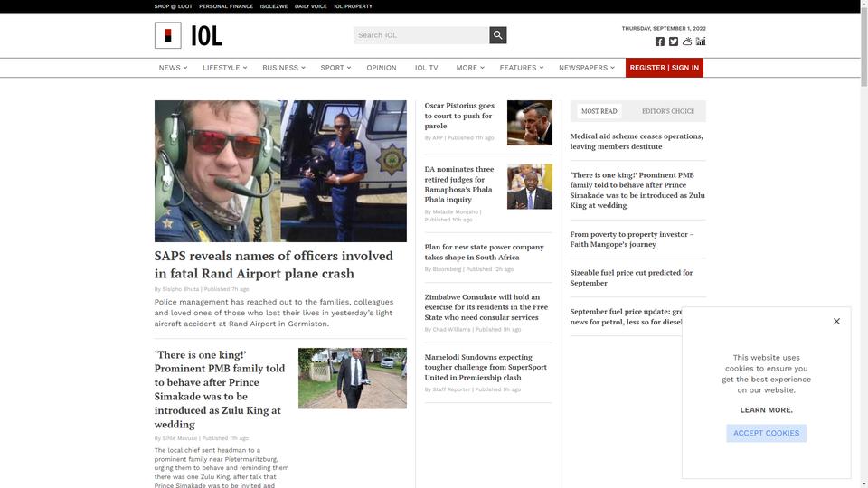Expand the Business dropdown menu
This screenshot has width=868, height=488.
tap(283, 68)
